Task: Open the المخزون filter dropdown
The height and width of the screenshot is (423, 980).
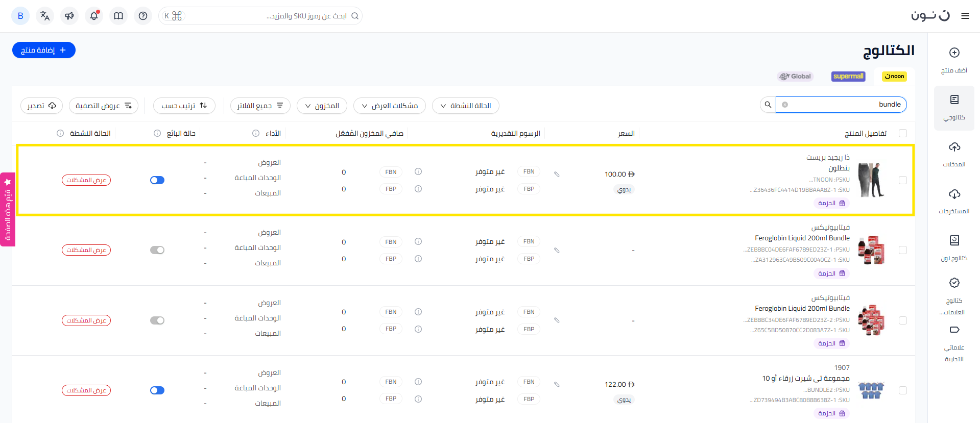Action: pos(322,106)
